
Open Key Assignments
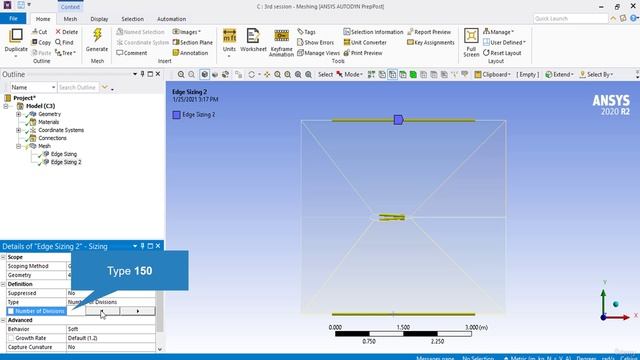tap(431, 42)
